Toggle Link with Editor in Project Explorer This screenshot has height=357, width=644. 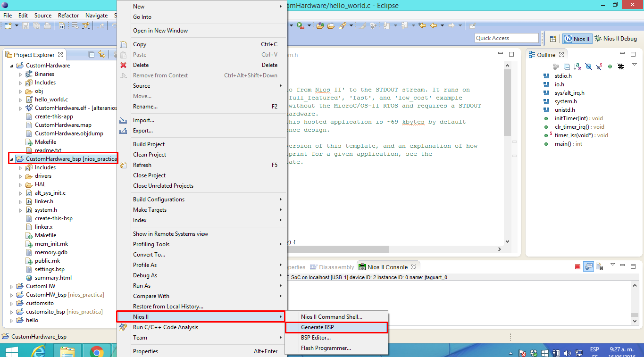point(102,55)
